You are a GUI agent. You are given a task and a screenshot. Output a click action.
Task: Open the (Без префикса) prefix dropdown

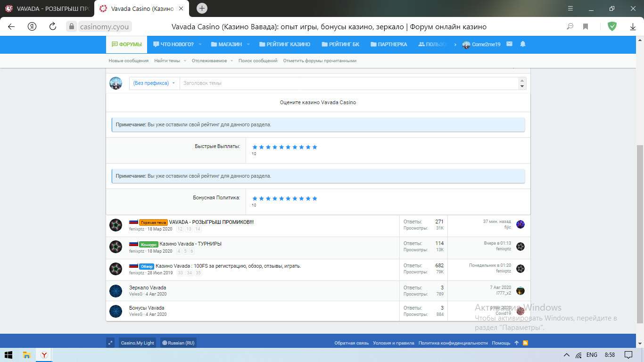(x=154, y=83)
